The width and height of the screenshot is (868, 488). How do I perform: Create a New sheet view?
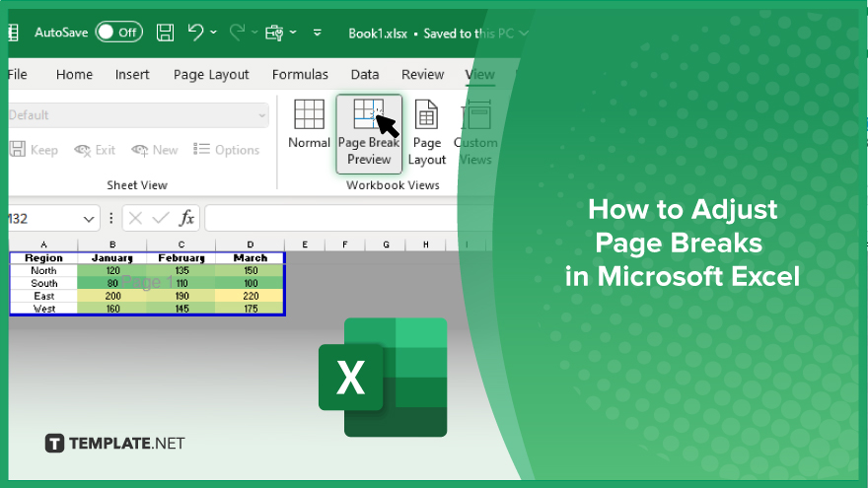pyautogui.click(x=155, y=150)
